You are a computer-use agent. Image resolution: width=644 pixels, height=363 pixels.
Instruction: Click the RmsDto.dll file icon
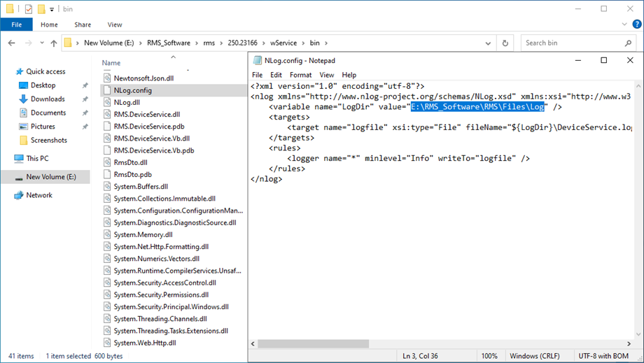[x=107, y=162]
